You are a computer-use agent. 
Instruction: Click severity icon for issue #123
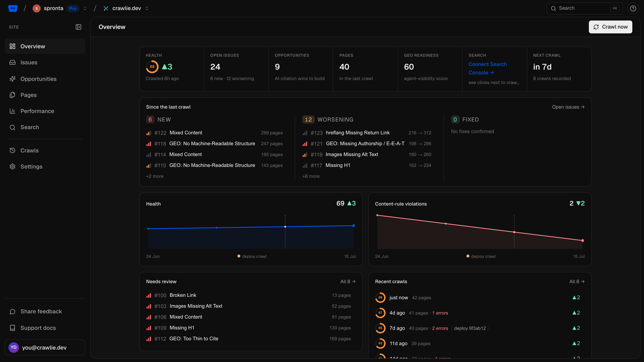point(305,133)
